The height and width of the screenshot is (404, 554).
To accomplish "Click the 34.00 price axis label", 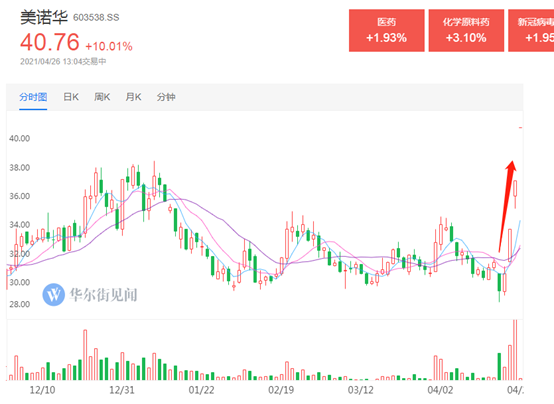I will (x=19, y=224).
